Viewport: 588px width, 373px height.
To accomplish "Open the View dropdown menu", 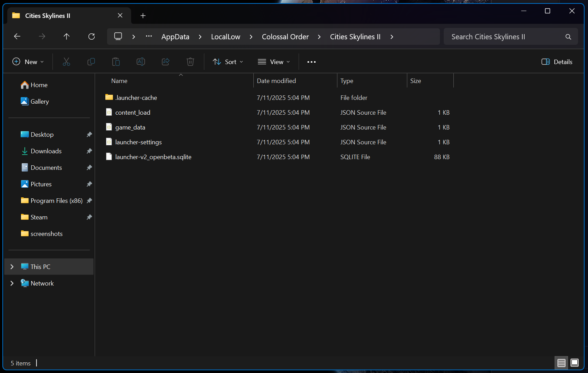I will point(274,62).
